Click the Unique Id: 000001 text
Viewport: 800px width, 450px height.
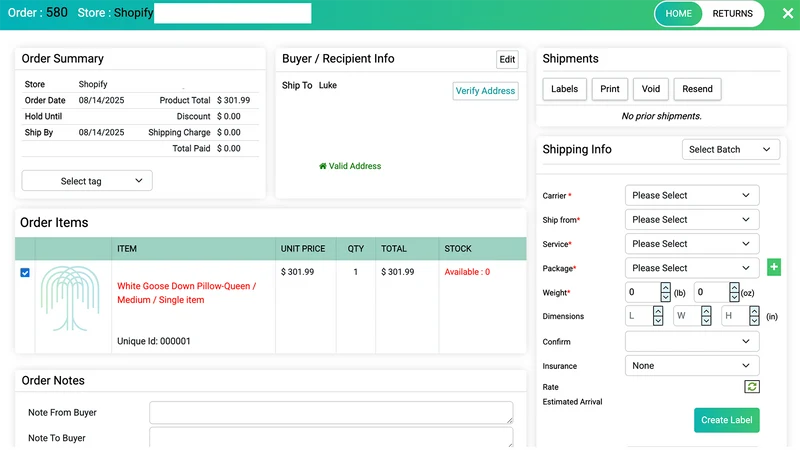click(154, 341)
